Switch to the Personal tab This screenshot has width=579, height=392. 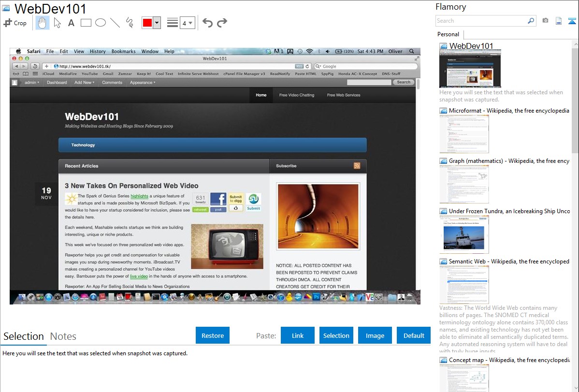click(448, 34)
